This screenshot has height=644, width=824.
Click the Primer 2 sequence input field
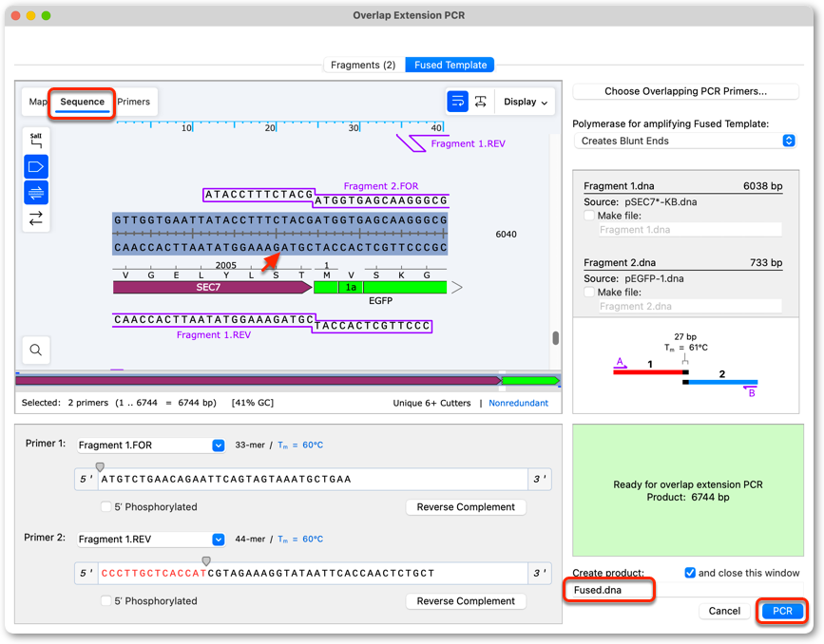point(313,573)
